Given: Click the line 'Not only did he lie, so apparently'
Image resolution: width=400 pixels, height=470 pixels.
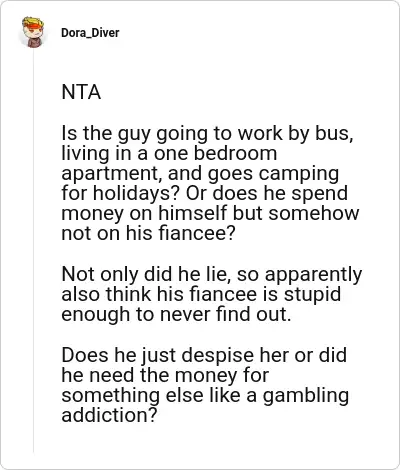Looking at the screenshot, I should click(x=211, y=276).
